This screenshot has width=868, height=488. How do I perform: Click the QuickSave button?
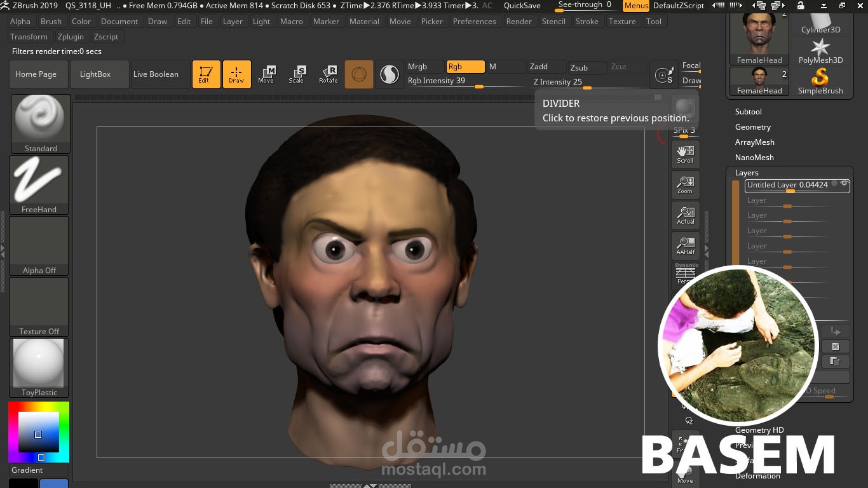pos(522,6)
